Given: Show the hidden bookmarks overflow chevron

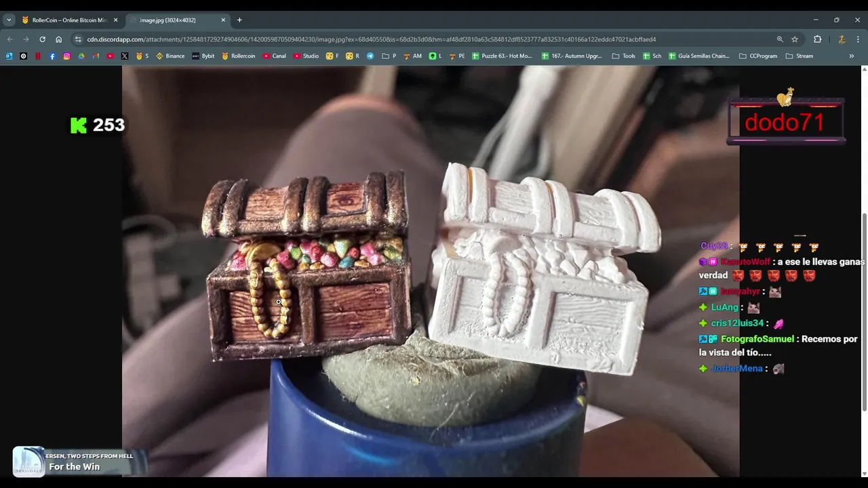Looking at the screenshot, I should click(x=852, y=56).
